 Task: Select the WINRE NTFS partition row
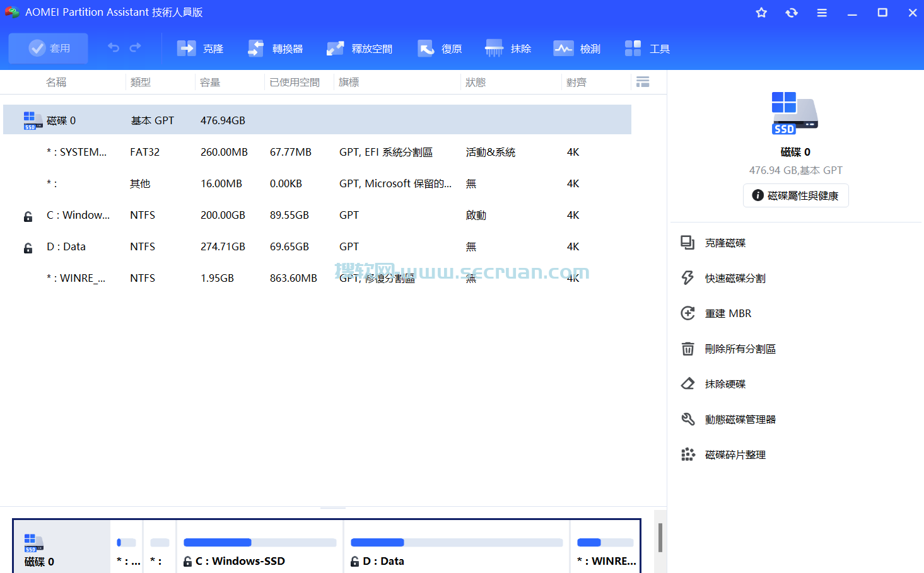(317, 278)
